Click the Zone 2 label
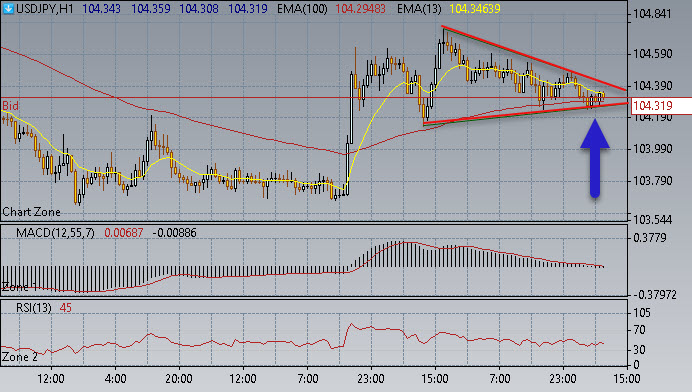The image size is (692, 392). 20,357
